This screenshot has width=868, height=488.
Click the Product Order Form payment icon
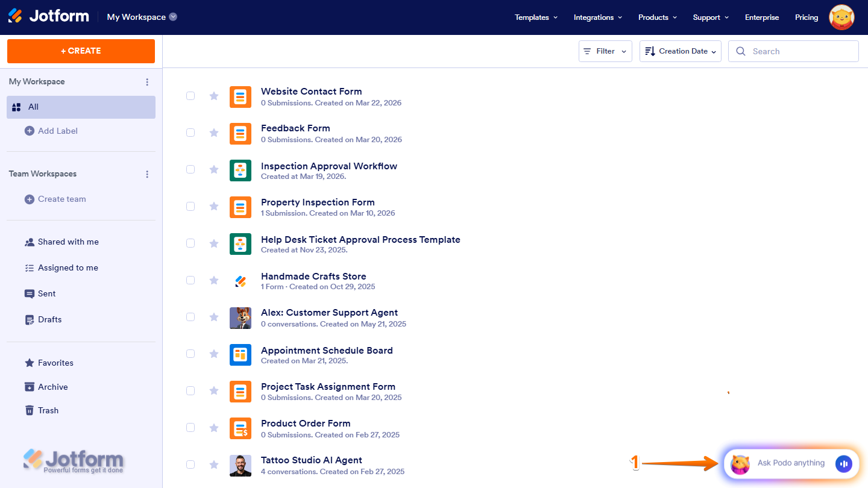tap(241, 428)
